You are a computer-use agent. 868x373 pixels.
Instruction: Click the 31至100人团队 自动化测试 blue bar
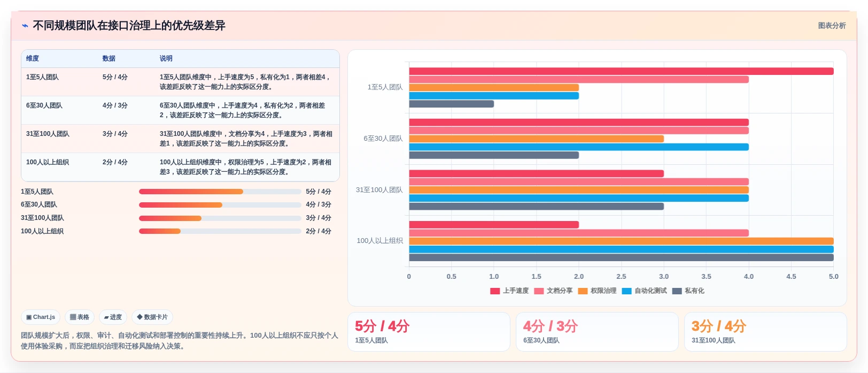click(579, 199)
